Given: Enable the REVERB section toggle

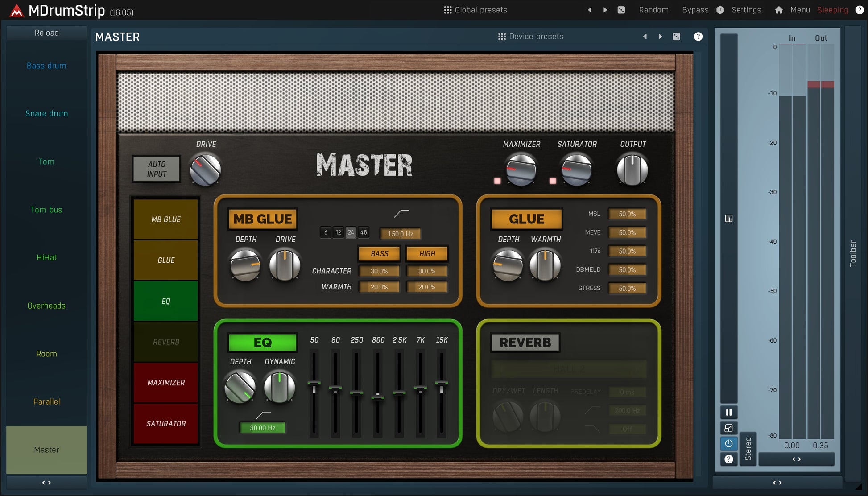Looking at the screenshot, I should pyautogui.click(x=525, y=343).
